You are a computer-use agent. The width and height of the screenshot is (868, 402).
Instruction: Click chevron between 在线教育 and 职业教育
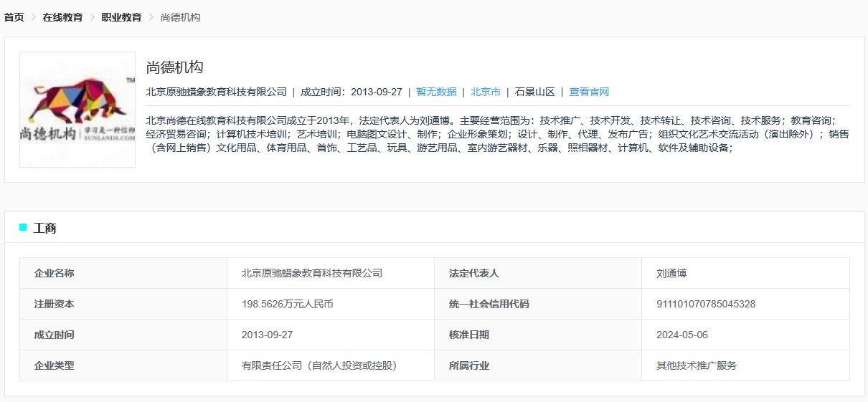click(92, 17)
